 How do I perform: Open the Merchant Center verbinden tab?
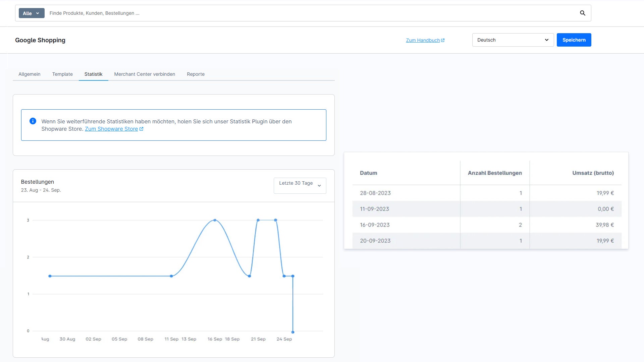[145, 74]
